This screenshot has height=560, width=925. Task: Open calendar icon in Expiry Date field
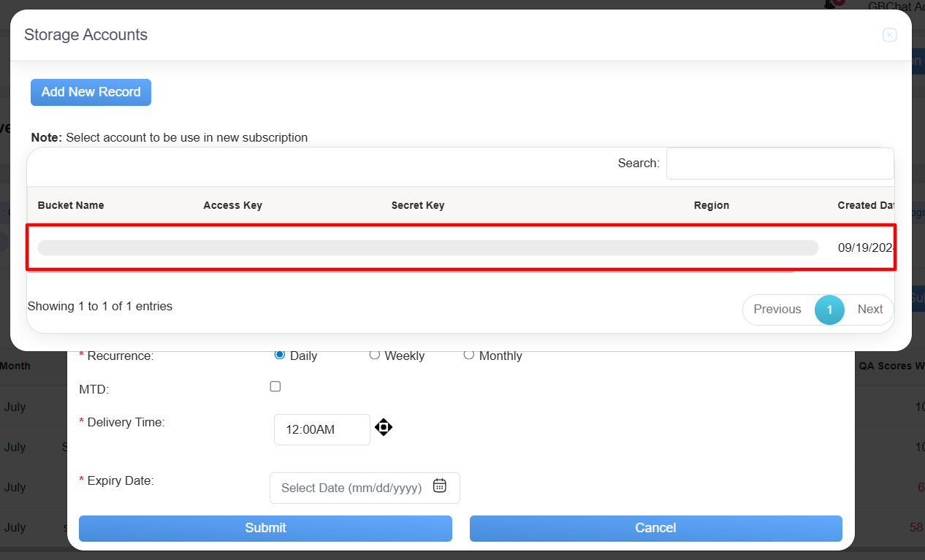439,486
